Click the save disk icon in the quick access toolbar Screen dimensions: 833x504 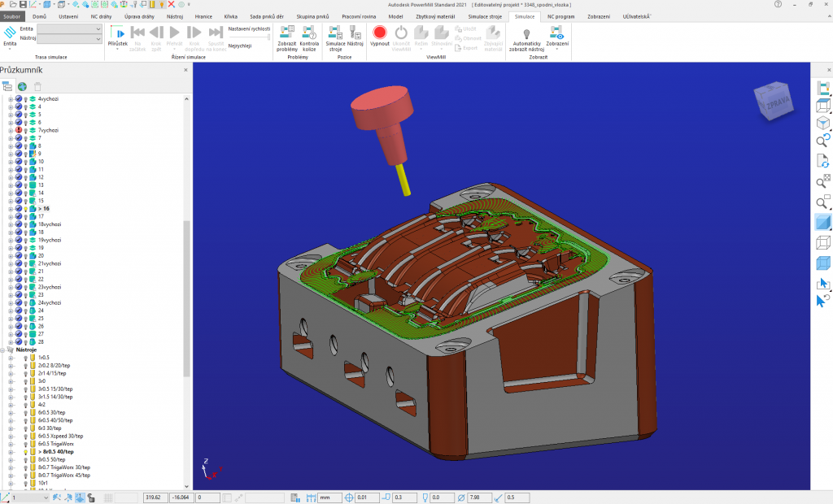tap(23, 4)
